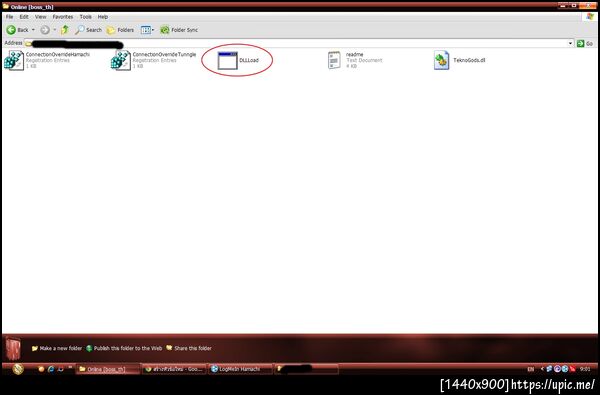Open the Tools menu
This screenshot has width=600, height=395.
coord(85,17)
